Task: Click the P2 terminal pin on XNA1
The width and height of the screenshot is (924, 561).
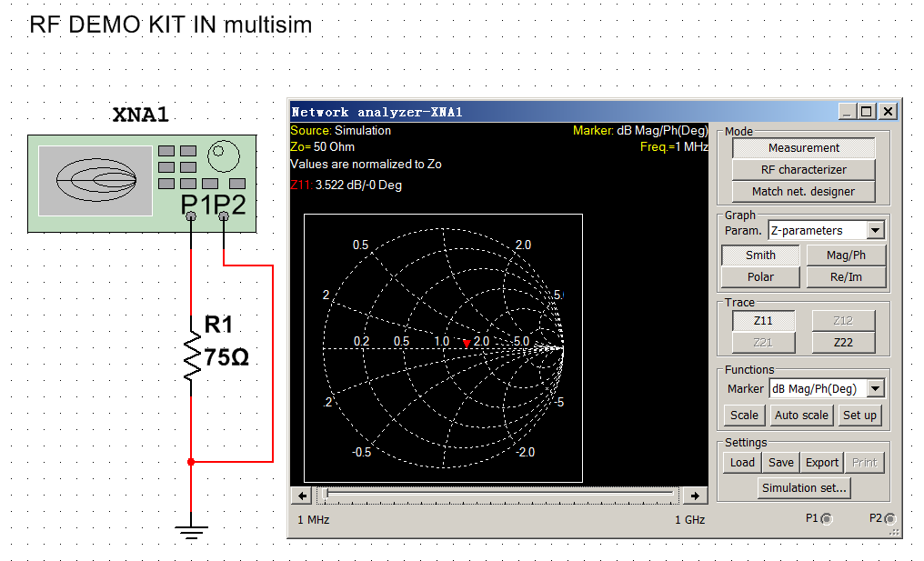Action: point(224,217)
